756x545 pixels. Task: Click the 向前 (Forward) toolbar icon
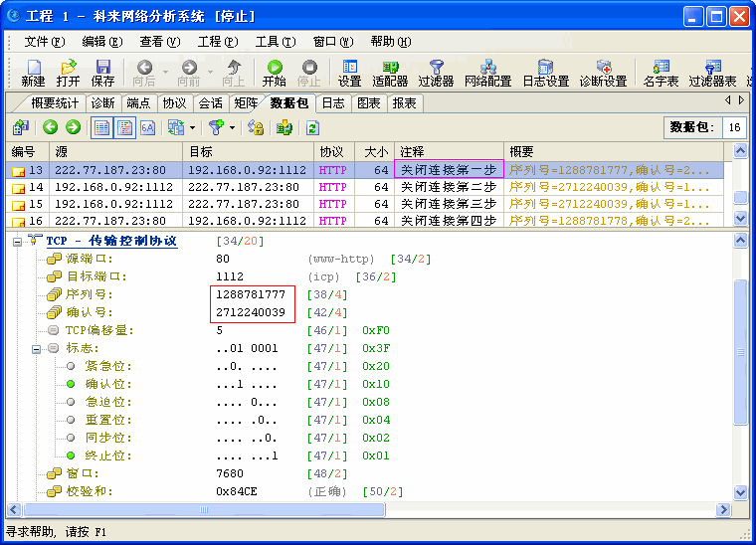189,73
